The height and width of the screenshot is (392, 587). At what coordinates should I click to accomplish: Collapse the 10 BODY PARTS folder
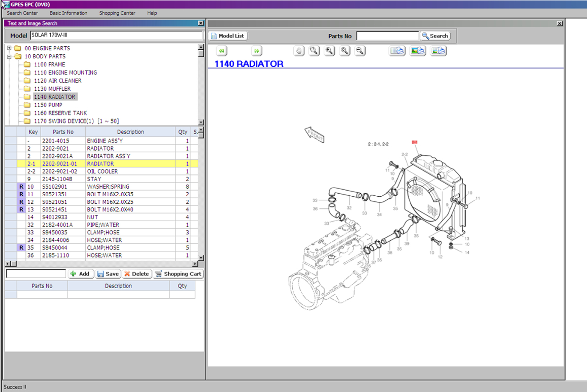click(x=9, y=56)
